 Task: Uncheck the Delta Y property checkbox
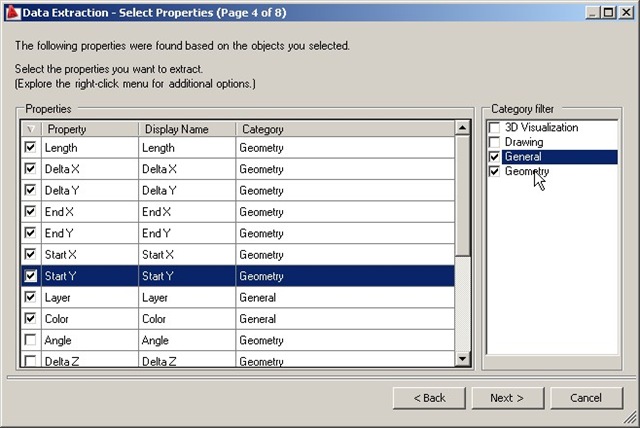(30, 190)
